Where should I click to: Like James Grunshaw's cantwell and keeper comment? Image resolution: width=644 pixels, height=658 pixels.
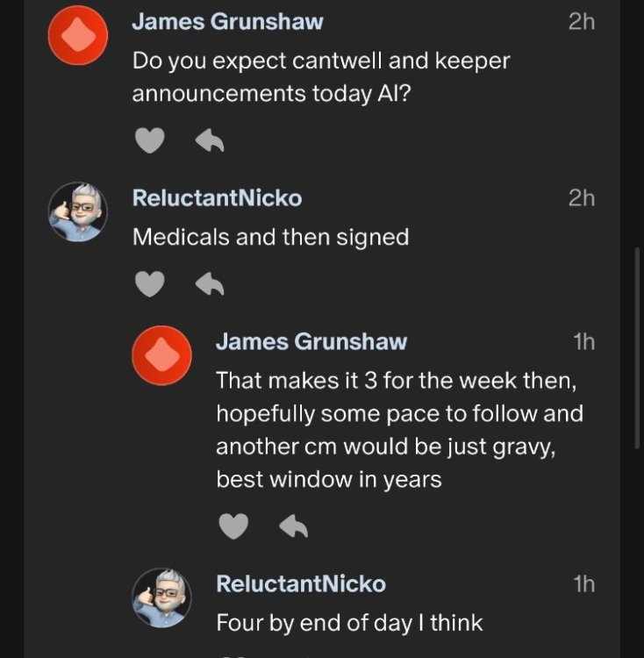[151, 140]
